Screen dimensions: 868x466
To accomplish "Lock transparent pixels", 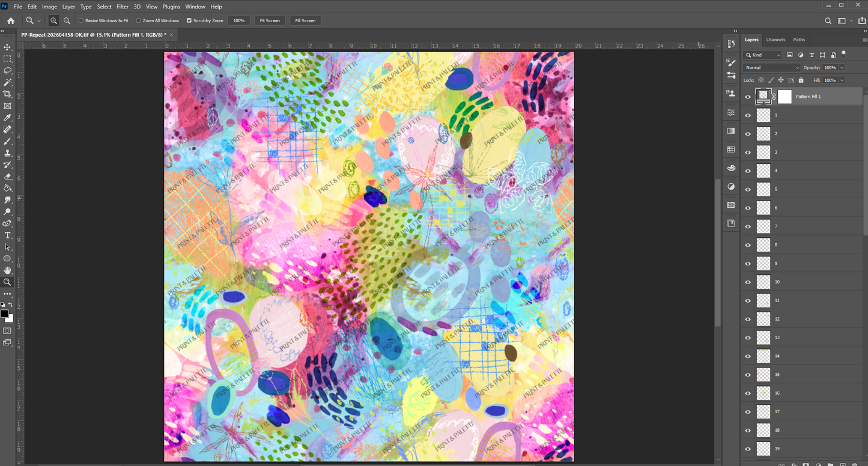I will (760, 80).
